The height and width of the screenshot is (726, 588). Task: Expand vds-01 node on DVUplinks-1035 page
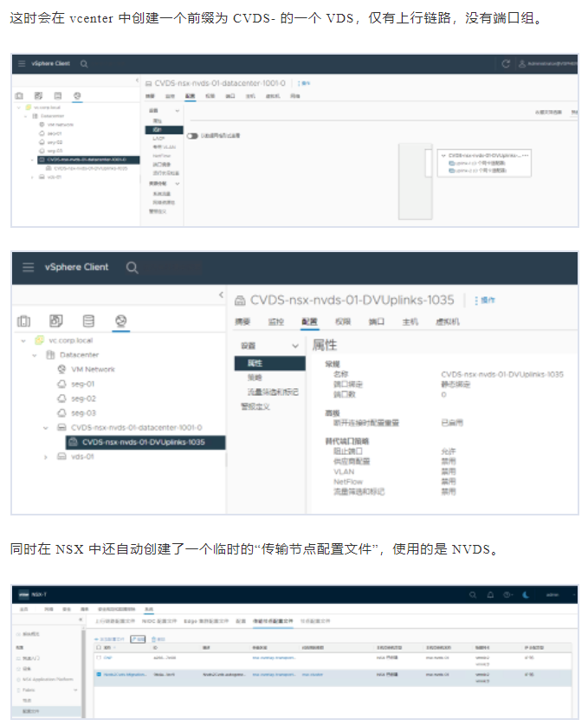pyautogui.click(x=45, y=457)
